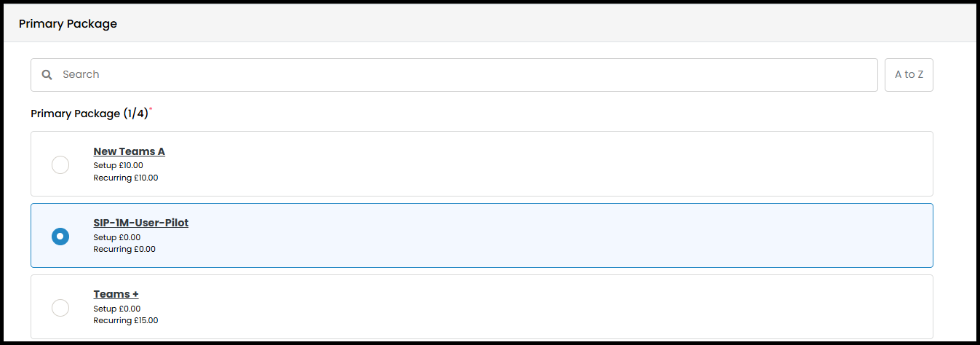Click the Setup £10.00 price text
Image resolution: width=980 pixels, height=345 pixels.
point(119,165)
